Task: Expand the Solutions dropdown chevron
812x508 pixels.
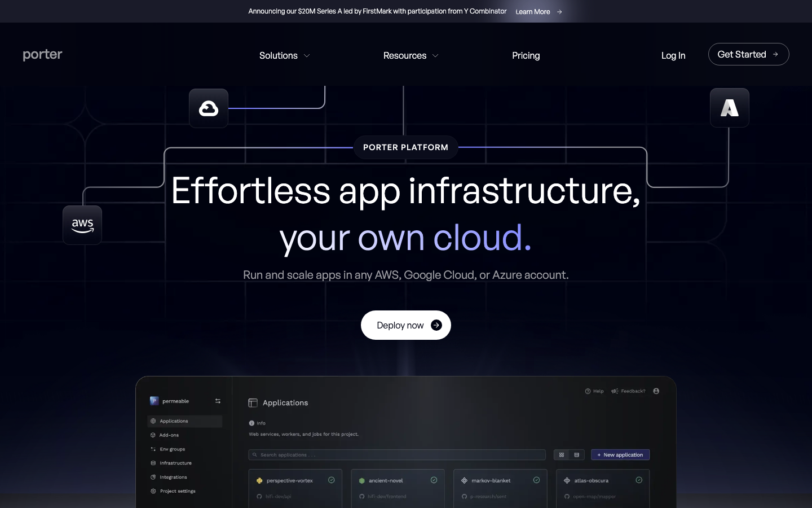Action: [307, 56]
